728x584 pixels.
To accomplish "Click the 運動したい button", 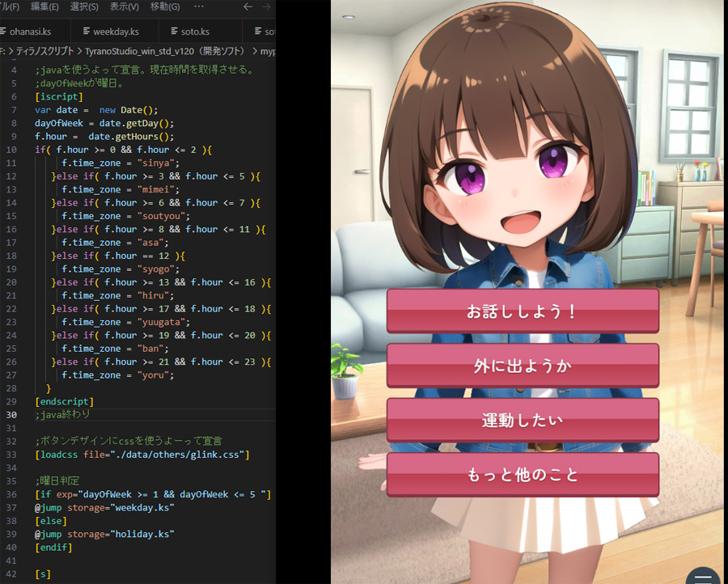I will (x=523, y=420).
